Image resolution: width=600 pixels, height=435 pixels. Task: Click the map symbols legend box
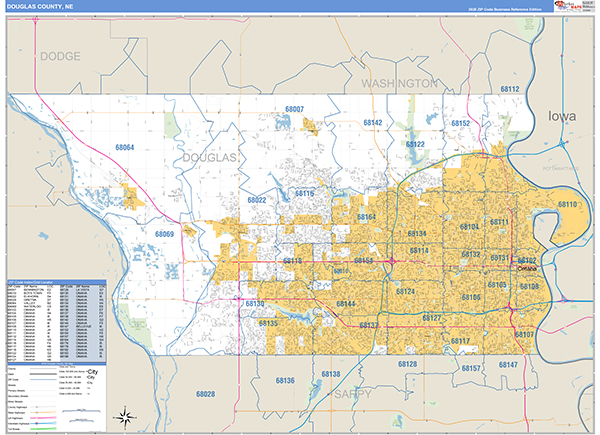click(x=55, y=397)
